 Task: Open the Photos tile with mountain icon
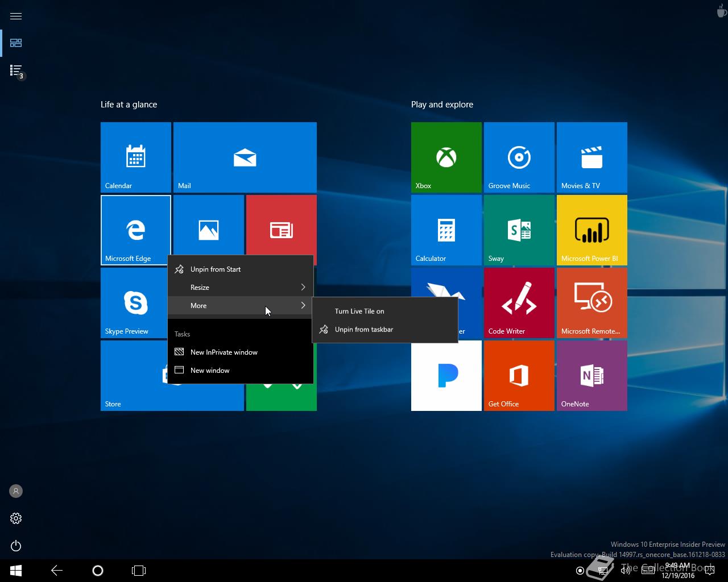209,225
